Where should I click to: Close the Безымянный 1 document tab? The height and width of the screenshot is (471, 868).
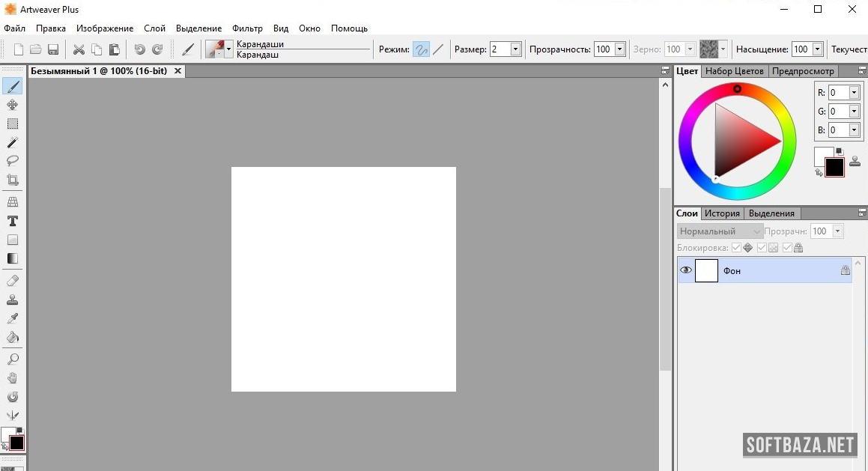(x=177, y=71)
